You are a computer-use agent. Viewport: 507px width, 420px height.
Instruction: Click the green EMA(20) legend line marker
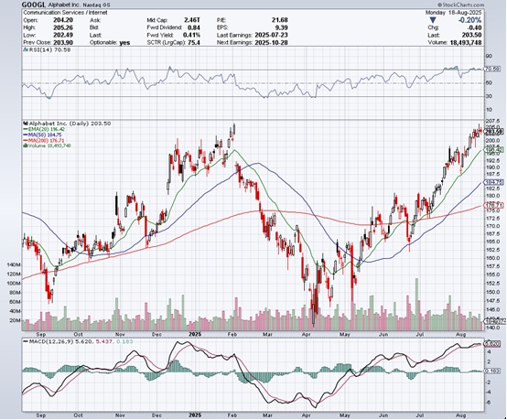click(x=25, y=129)
